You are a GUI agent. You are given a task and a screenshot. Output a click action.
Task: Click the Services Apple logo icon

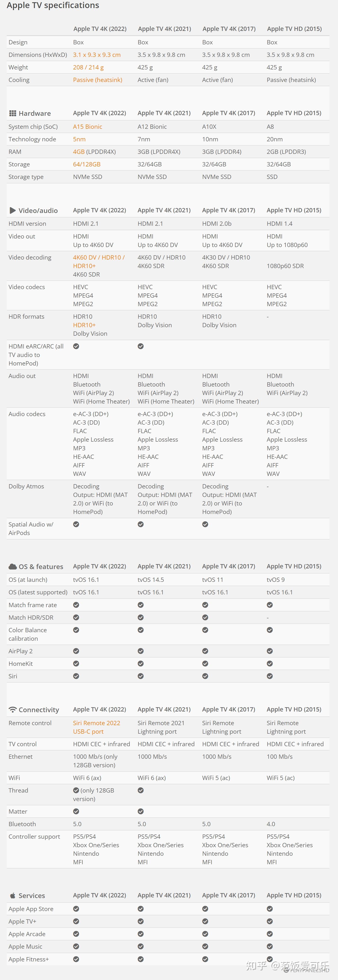pos(13,896)
